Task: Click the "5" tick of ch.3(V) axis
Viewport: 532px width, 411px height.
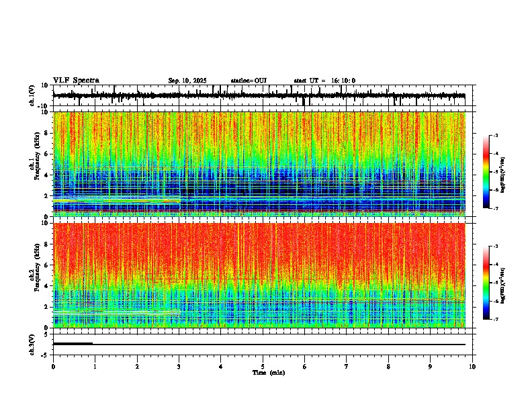Action: coord(46,334)
